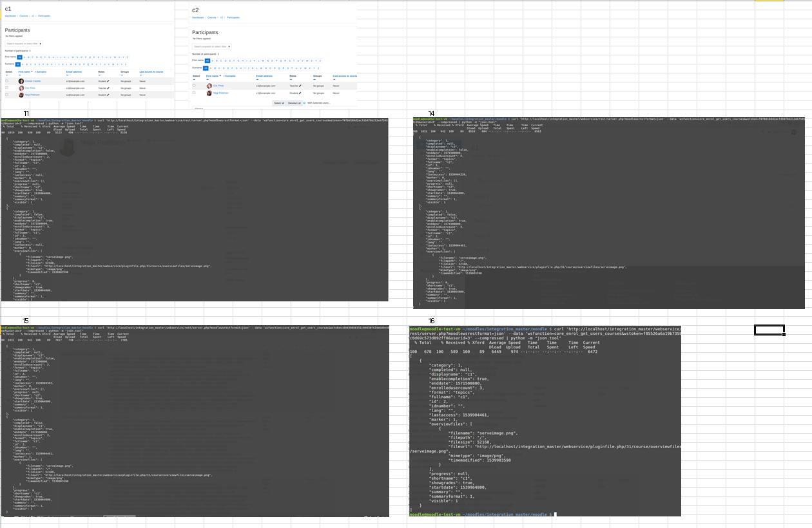This screenshot has width=812, height=528.
Task: Click the label '11' above first terminal
Action: [26, 113]
